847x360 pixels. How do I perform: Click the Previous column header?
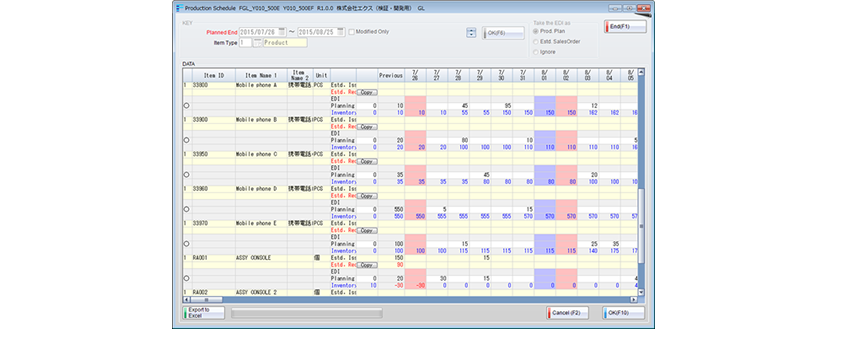coord(391,76)
